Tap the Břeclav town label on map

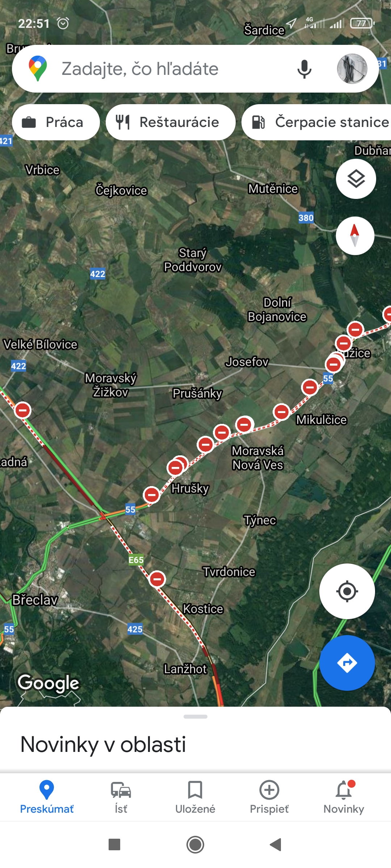pos(35,600)
